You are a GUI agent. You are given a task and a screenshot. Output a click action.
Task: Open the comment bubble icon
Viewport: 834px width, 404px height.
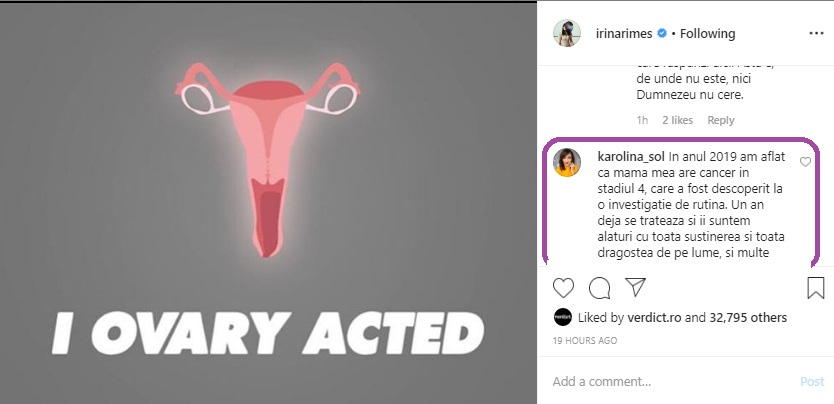coord(600,288)
